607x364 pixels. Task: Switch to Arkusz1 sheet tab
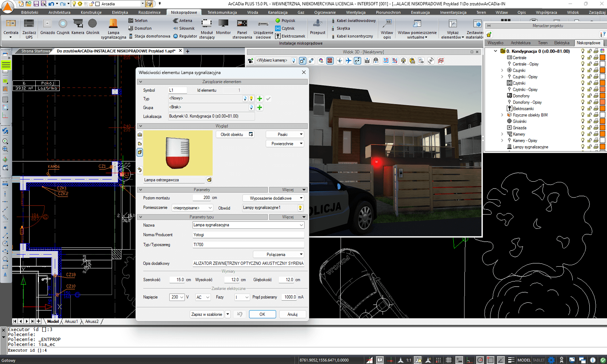point(71,321)
